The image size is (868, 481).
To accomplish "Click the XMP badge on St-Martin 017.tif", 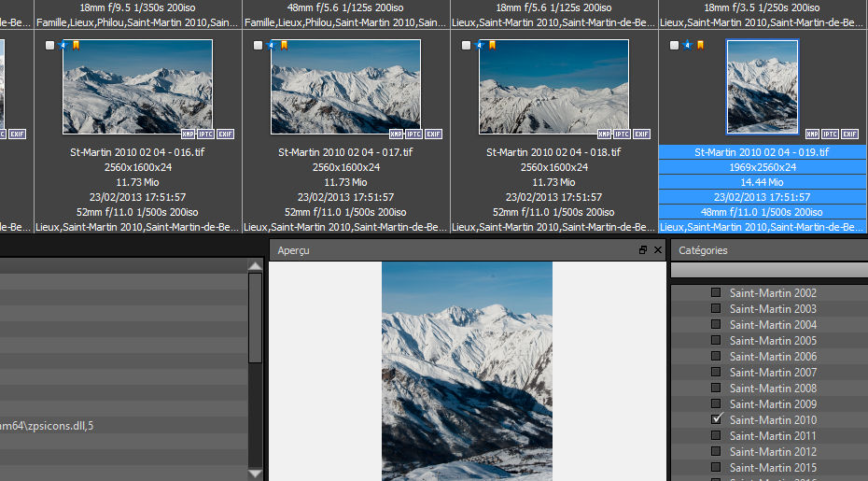I will (x=397, y=134).
